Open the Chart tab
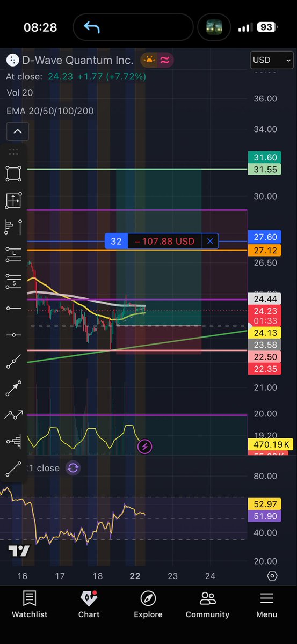297x644 pixels. (89, 604)
